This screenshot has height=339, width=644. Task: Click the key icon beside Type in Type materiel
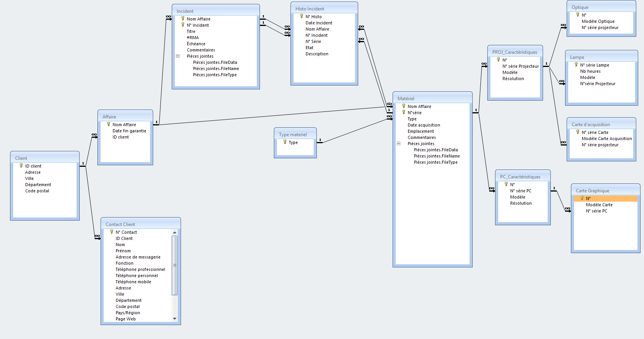(x=285, y=142)
